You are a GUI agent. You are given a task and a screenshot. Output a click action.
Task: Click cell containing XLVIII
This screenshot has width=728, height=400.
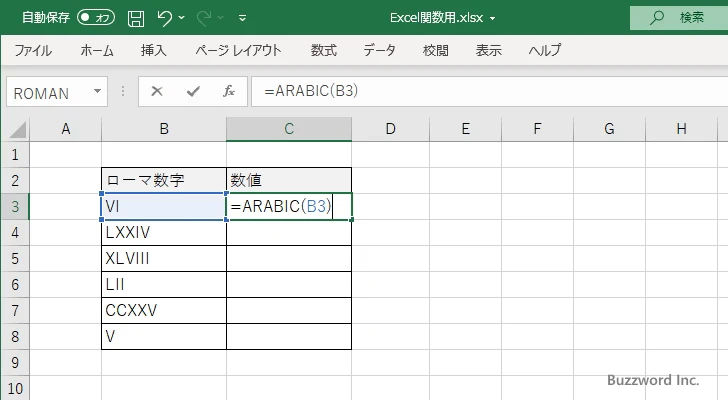tap(164, 258)
